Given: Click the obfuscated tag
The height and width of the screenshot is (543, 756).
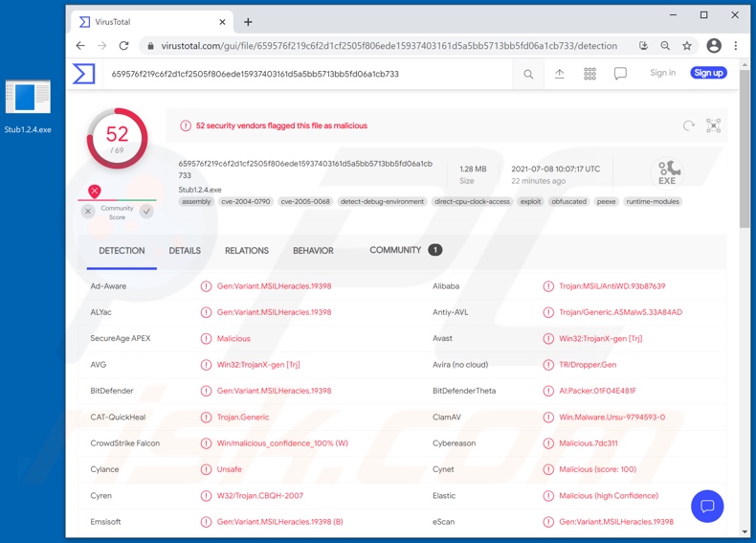Looking at the screenshot, I should click(x=569, y=202).
